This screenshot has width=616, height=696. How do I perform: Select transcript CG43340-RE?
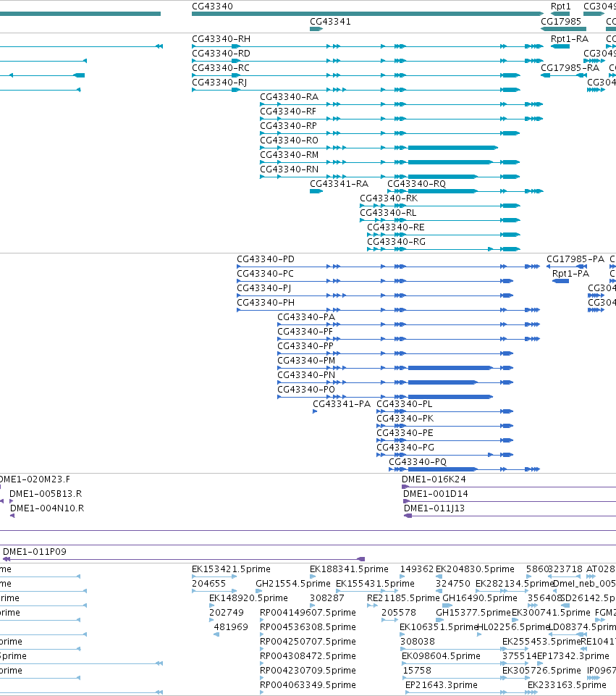(x=396, y=227)
